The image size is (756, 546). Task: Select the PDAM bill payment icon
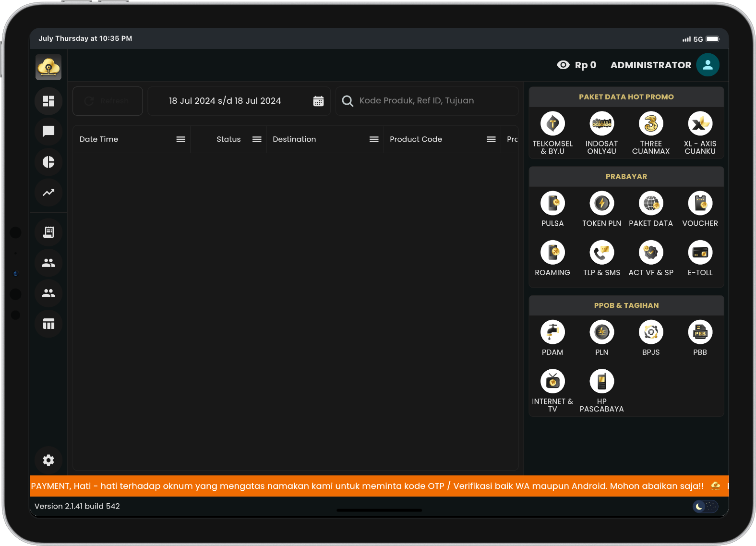[x=552, y=332]
